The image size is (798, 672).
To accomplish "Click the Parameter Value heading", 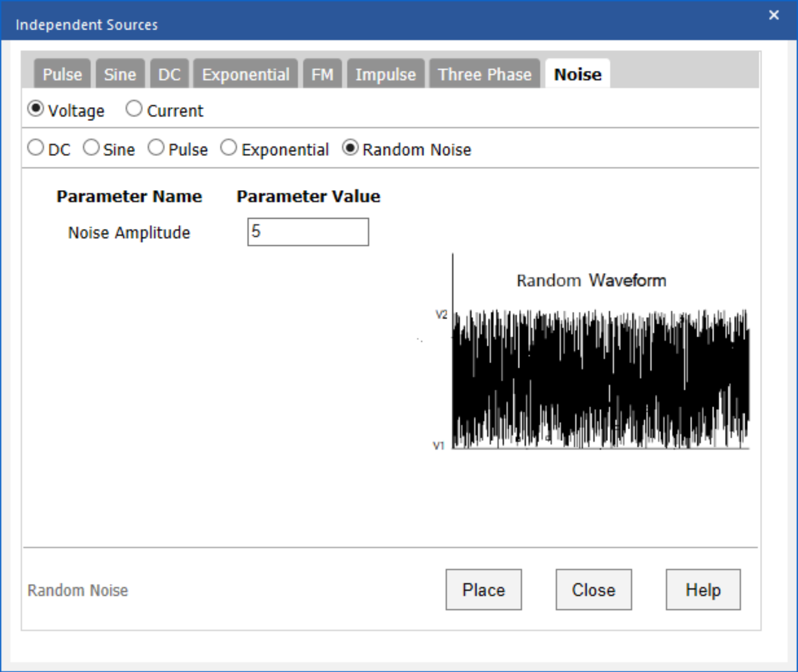I will 308,196.
